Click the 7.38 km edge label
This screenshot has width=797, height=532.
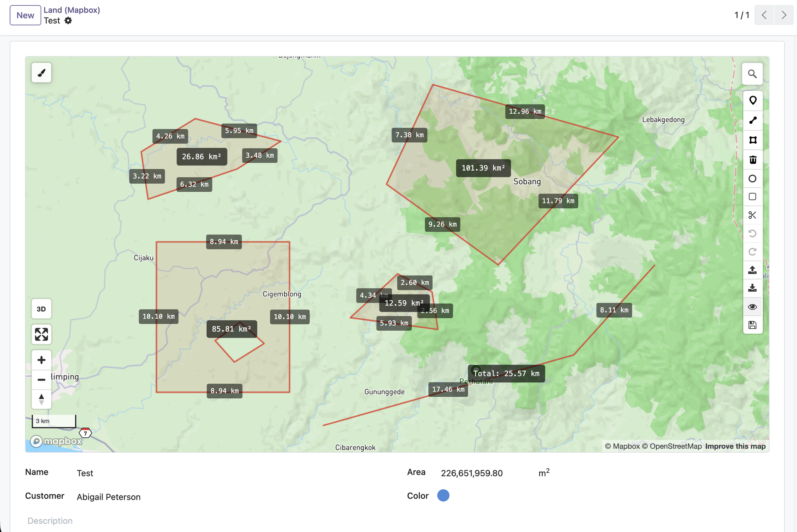point(409,135)
